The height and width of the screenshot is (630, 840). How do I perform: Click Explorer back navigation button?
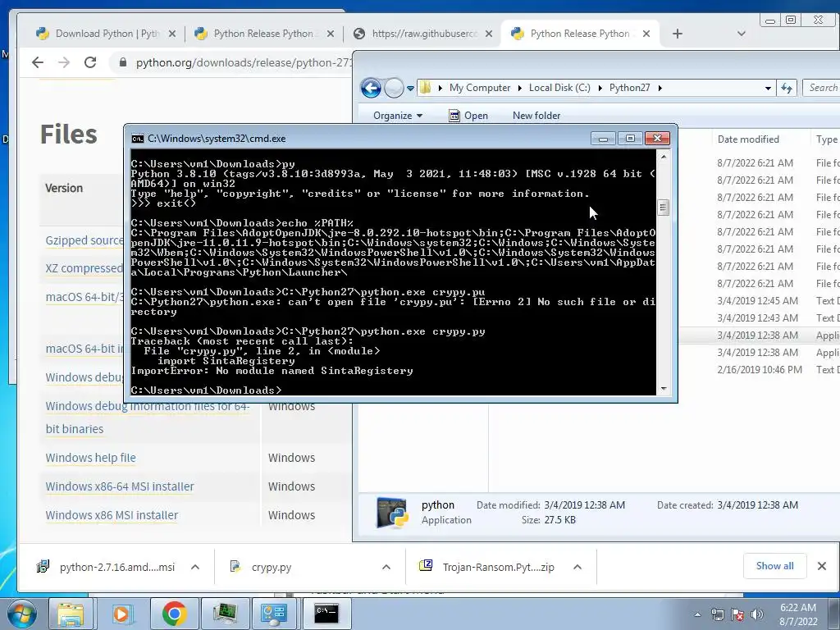click(x=371, y=88)
